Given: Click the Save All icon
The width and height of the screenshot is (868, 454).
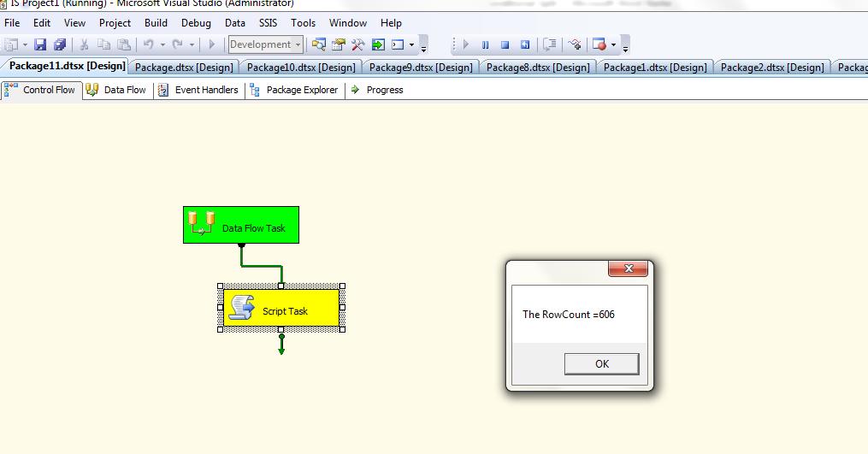Looking at the screenshot, I should click(60, 44).
